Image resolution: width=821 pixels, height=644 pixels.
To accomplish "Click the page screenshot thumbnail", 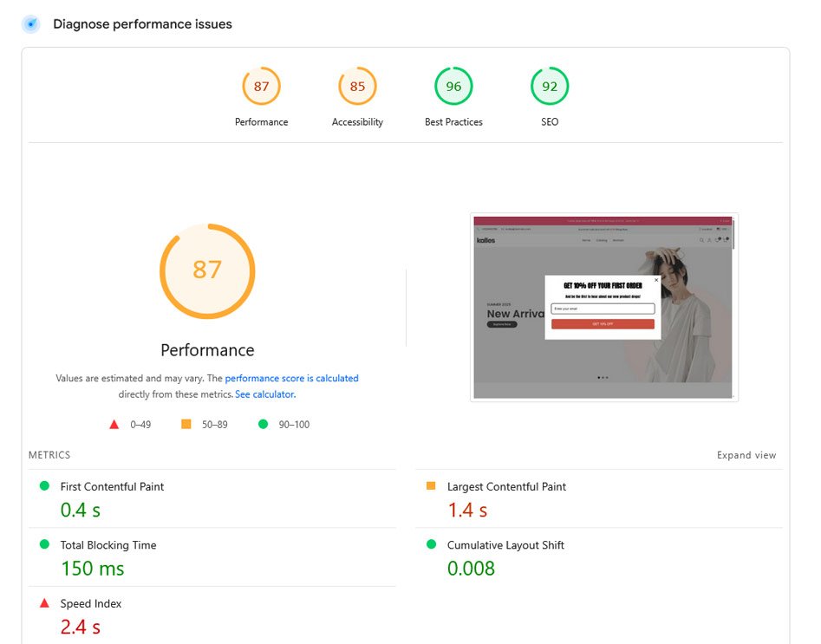I will 604,308.
